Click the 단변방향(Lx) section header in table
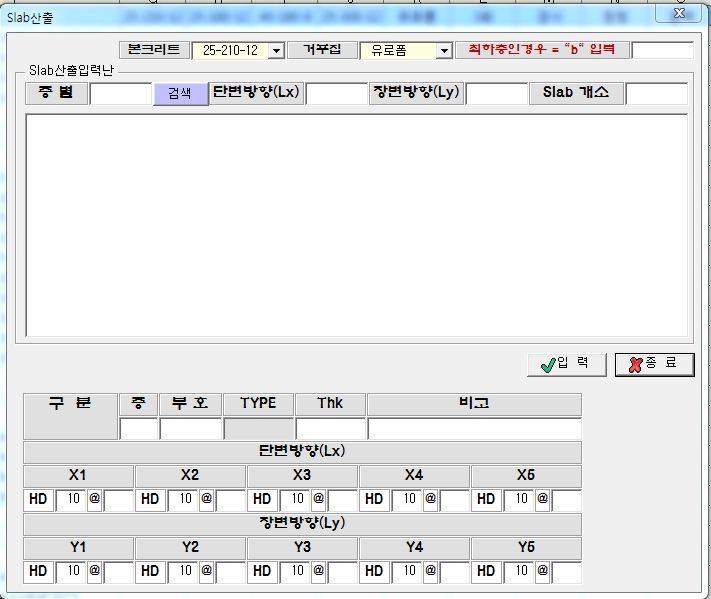The height and width of the screenshot is (599, 711). pyautogui.click(x=302, y=452)
